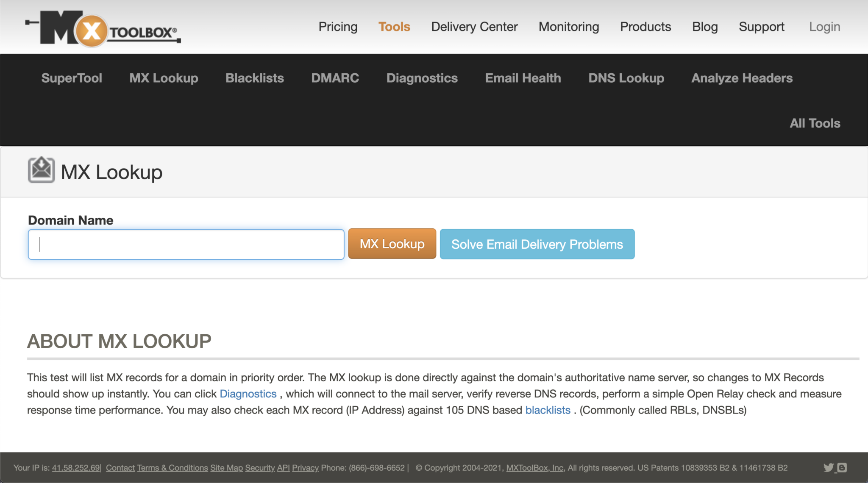Open the Diagnostics link in the description

pyautogui.click(x=248, y=394)
